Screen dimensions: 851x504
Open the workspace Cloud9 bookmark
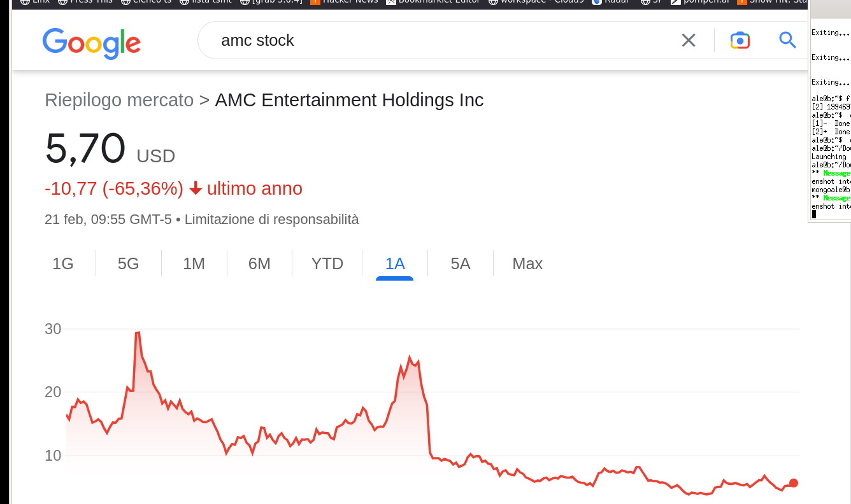point(536,2)
